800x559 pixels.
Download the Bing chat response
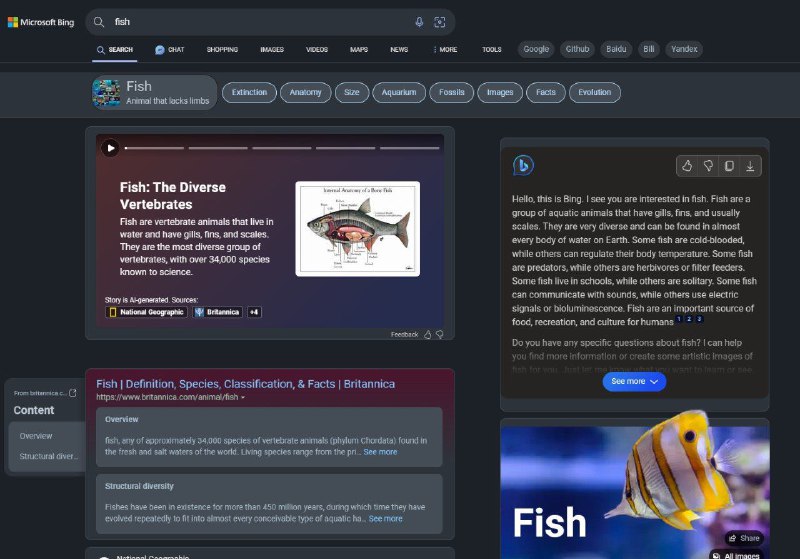point(750,166)
